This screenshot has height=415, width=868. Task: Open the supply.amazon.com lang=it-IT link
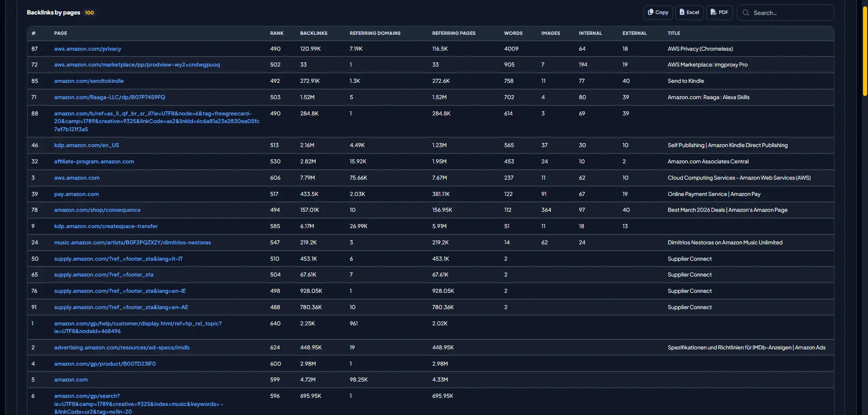[119, 259]
